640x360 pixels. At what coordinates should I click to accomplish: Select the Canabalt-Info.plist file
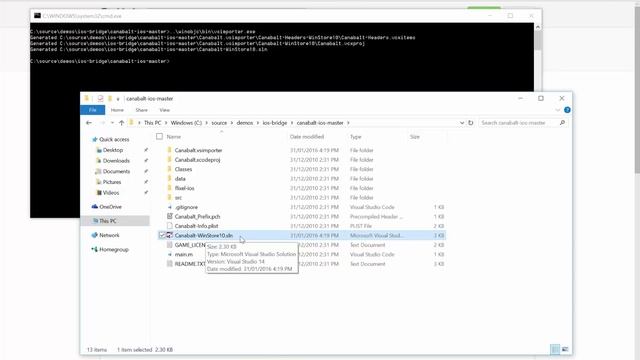[196, 226]
